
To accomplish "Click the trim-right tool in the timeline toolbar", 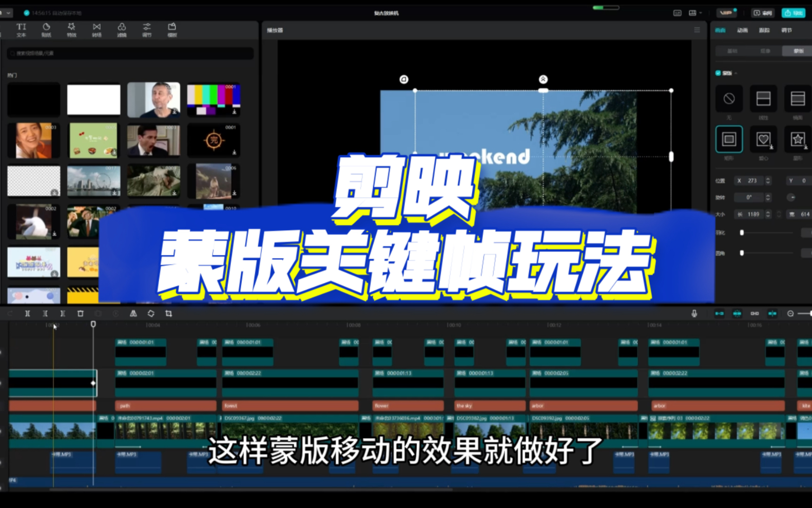I will pyautogui.click(x=63, y=313).
